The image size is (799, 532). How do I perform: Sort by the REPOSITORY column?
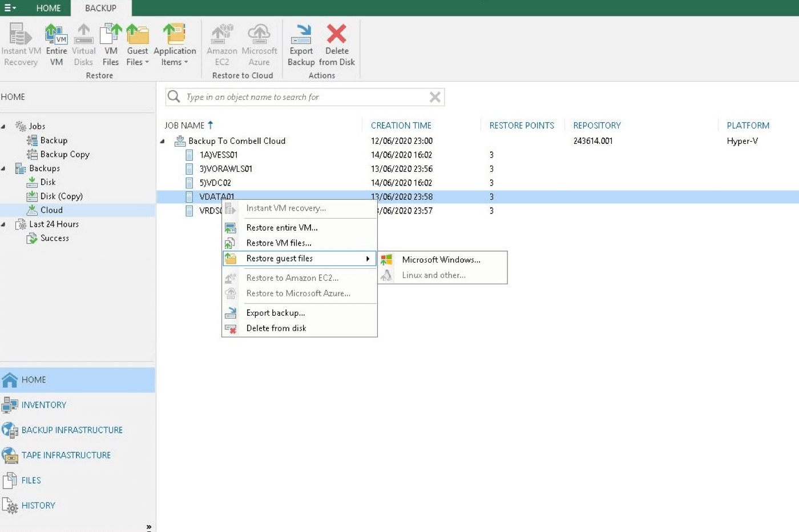click(x=597, y=126)
